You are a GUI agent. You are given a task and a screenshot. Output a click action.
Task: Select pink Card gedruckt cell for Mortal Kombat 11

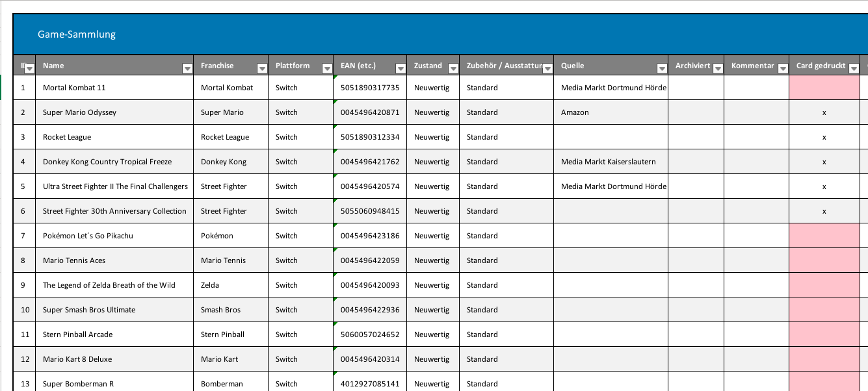pos(824,88)
